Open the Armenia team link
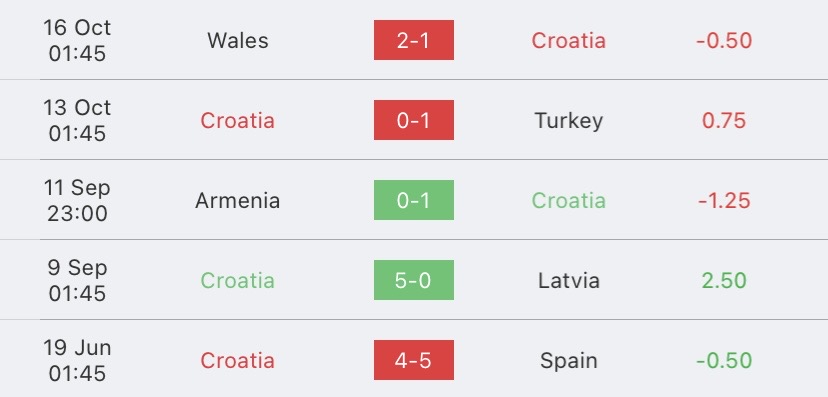 (238, 201)
